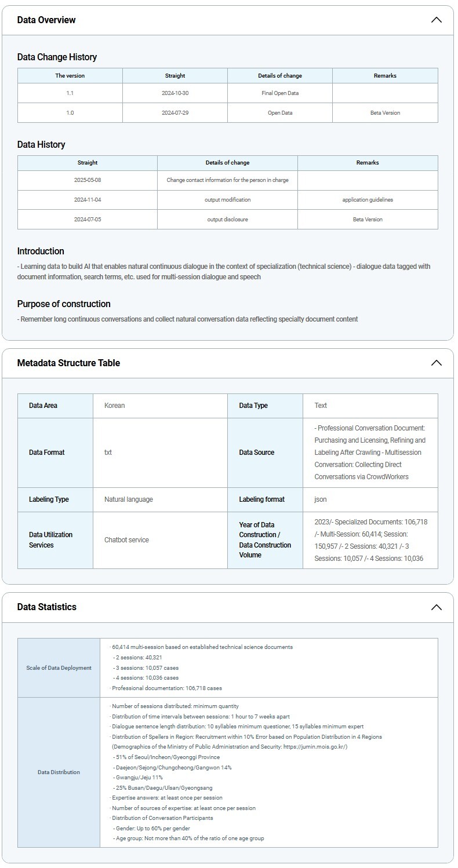The width and height of the screenshot is (458, 868).
Task: Click the 'Purpose of construction' heading
Action: (64, 304)
